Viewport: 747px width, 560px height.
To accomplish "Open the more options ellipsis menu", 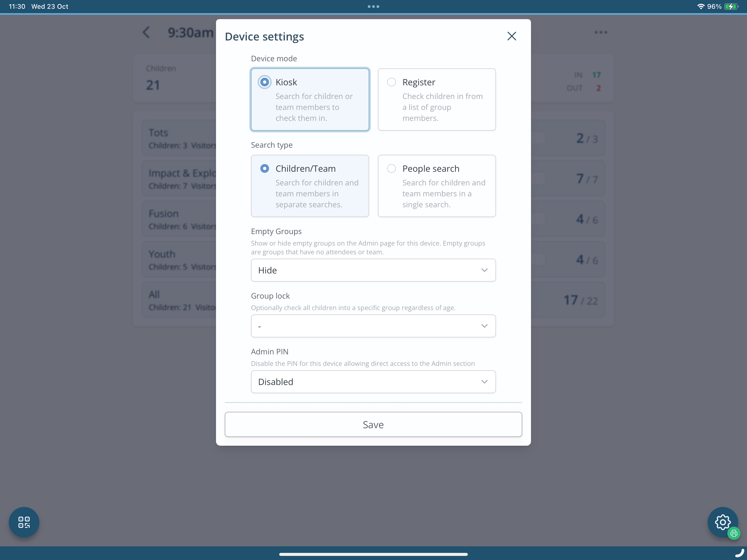I will click(601, 33).
